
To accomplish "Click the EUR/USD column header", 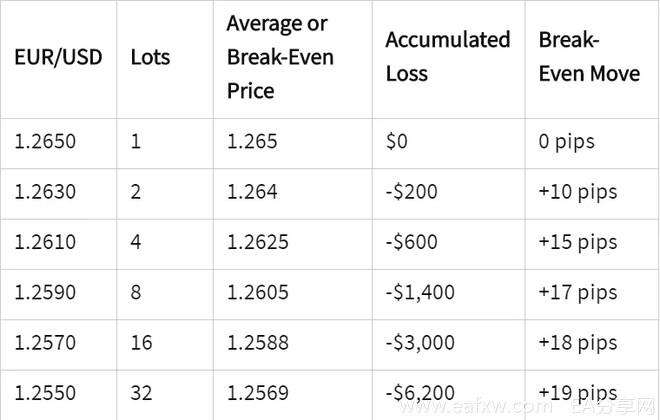I will [x=58, y=57].
